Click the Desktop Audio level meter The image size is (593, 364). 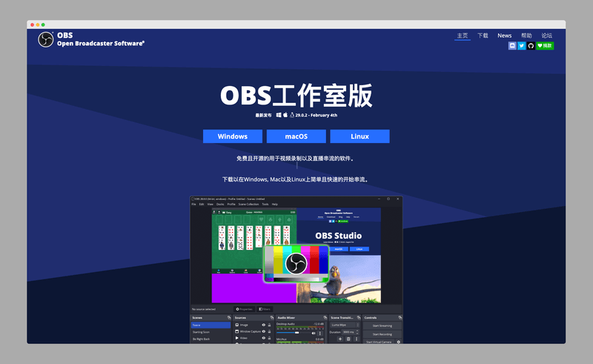(300, 328)
